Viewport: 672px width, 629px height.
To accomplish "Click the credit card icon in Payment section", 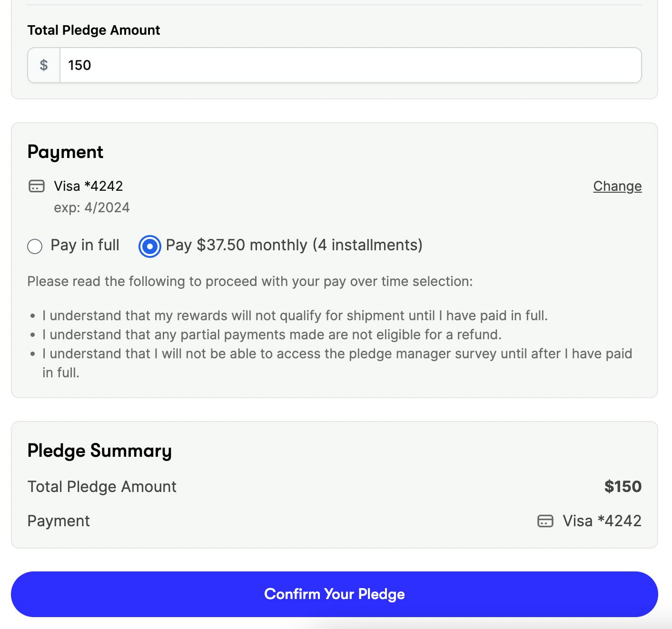I will 37,186.
